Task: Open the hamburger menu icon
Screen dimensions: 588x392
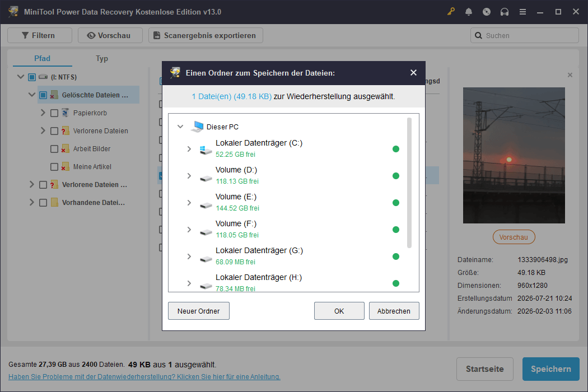Action: click(x=522, y=12)
